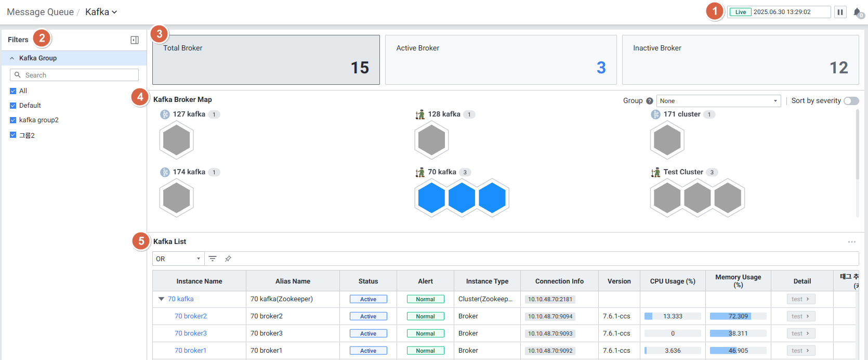Screen dimensions: 868x360
Task: Uncheck the All filter checkbox
Action: [13, 91]
